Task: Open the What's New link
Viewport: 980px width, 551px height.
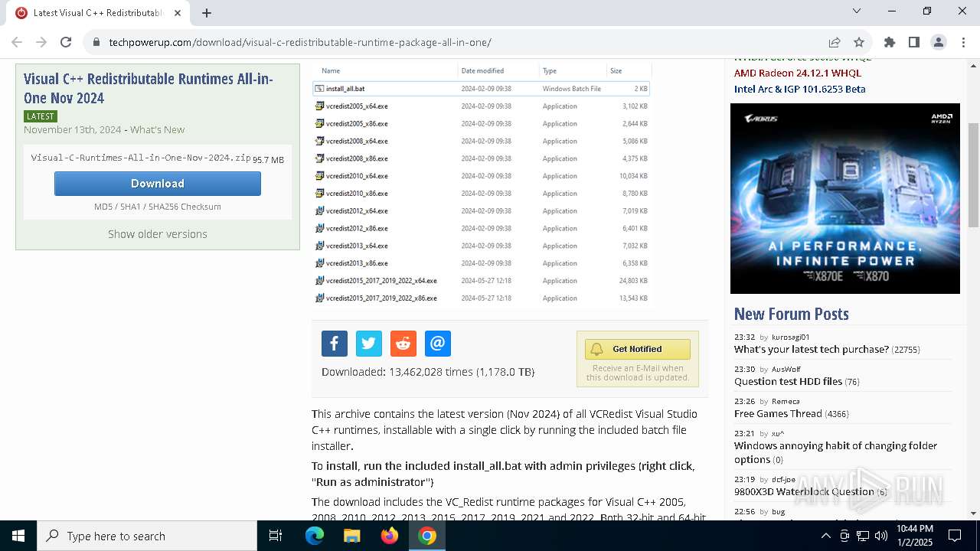Action: [157, 130]
